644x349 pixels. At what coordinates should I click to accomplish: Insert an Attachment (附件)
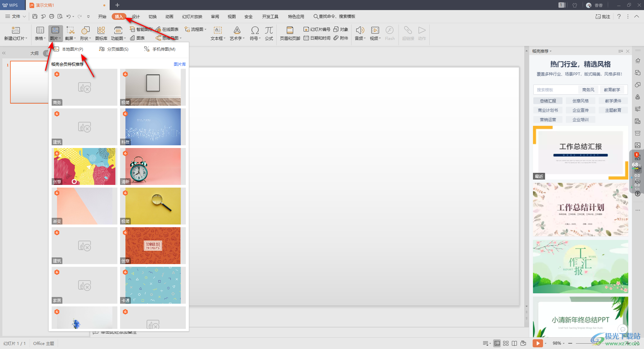coord(341,38)
